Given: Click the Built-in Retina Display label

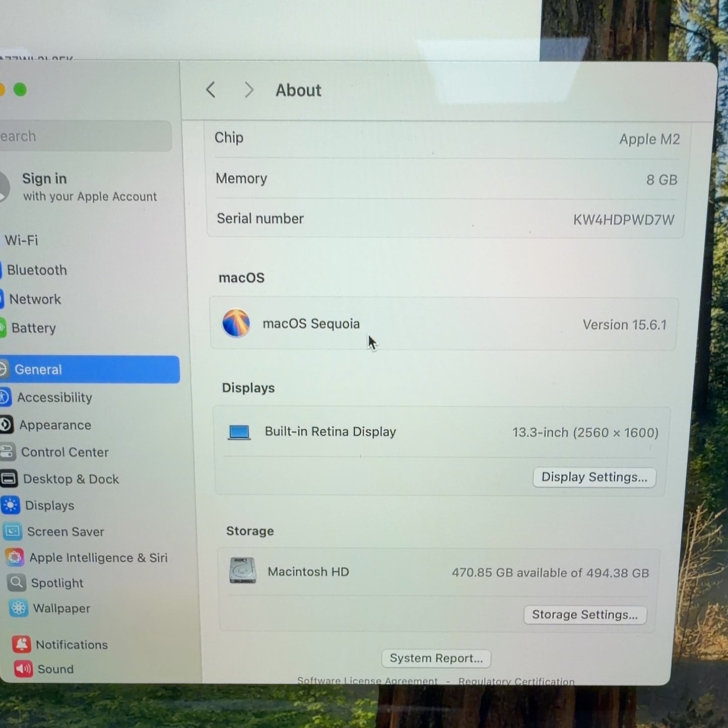Looking at the screenshot, I should pyautogui.click(x=330, y=432).
